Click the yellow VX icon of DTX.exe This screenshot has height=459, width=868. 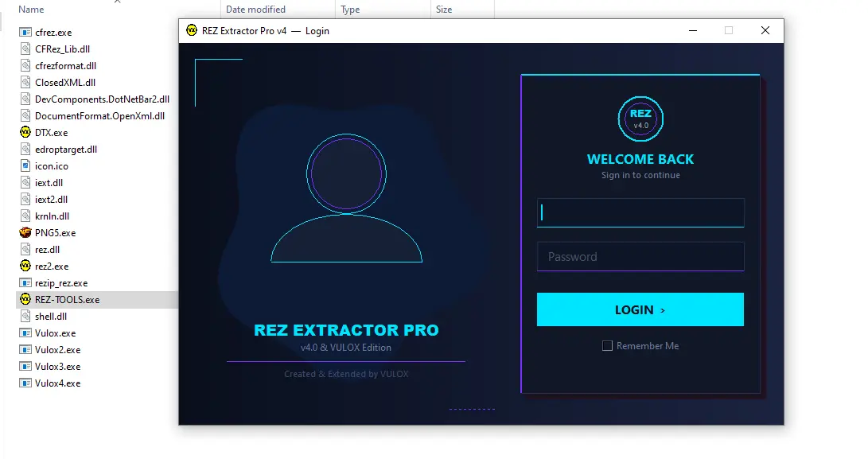(25, 132)
